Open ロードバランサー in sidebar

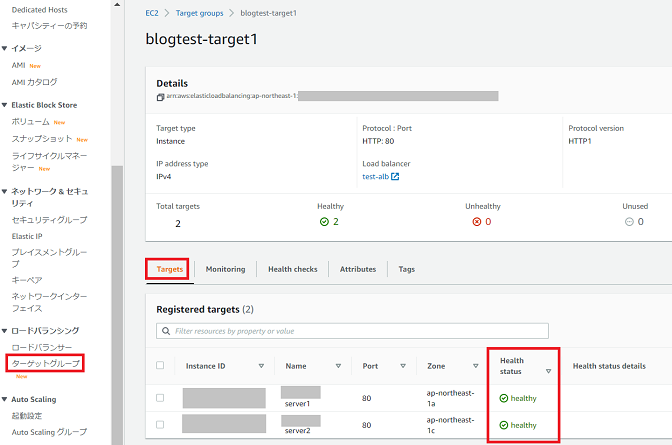42,347
